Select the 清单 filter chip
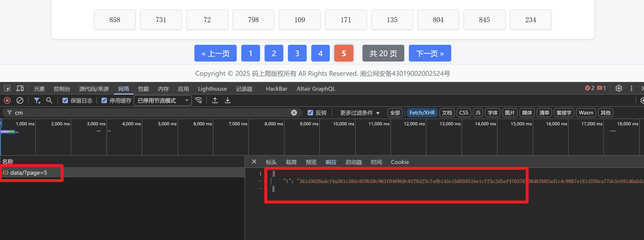This screenshot has height=240, width=644. tap(544, 113)
